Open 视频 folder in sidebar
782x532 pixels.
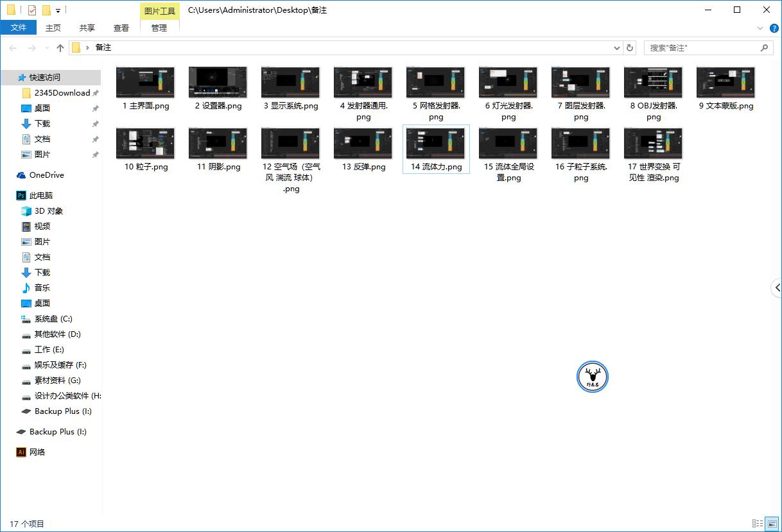[x=42, y=226]
